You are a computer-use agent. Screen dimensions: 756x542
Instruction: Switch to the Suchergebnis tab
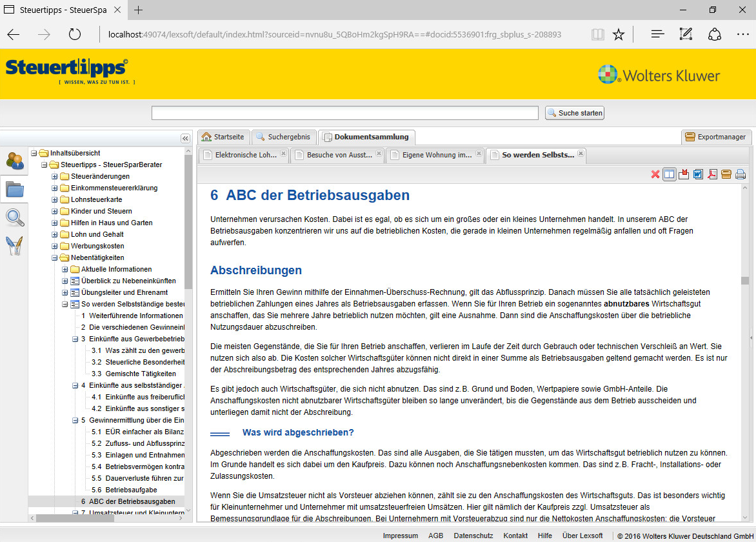point(283,137)
